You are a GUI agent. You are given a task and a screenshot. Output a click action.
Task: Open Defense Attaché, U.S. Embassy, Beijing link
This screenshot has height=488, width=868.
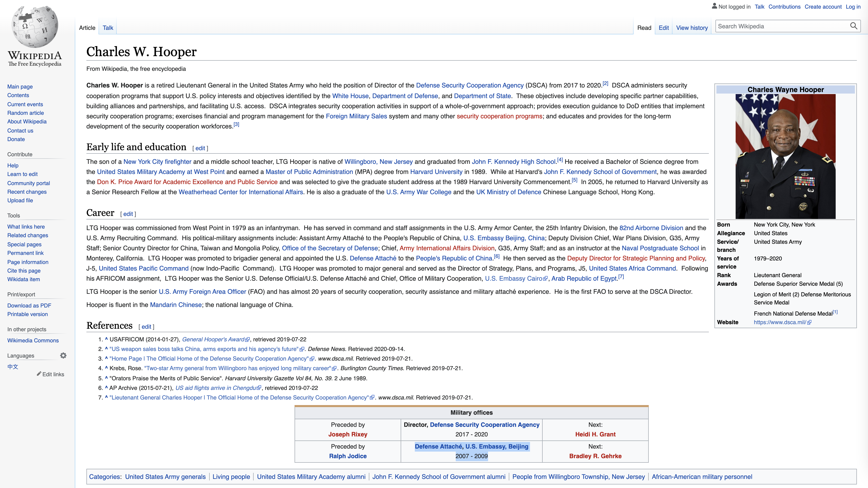(x=471, y=447)
